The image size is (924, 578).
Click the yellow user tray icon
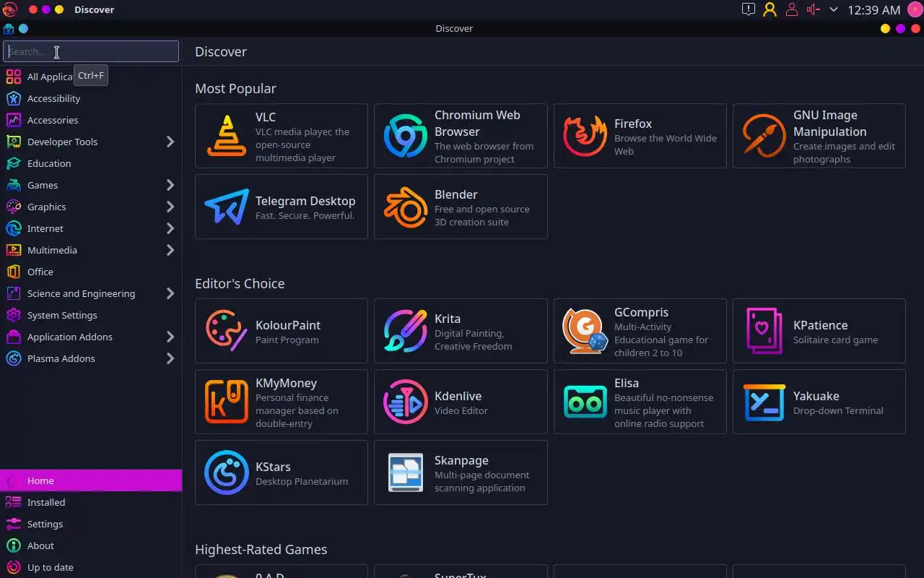[x=770, y=9]
